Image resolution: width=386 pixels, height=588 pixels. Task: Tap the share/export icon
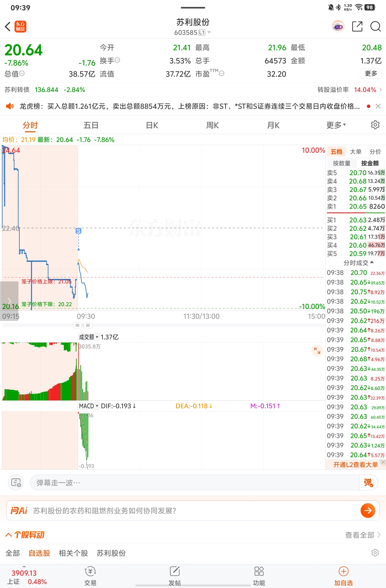357,26
